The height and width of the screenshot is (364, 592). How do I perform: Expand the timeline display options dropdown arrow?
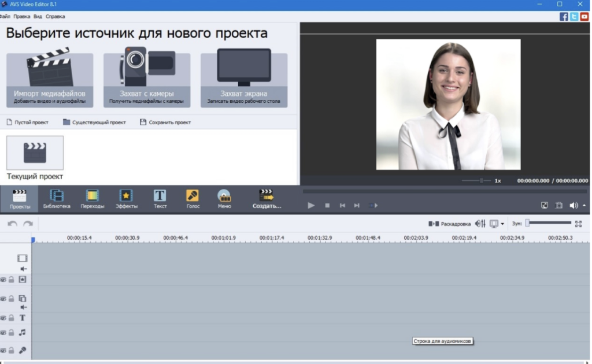point(502,224)
